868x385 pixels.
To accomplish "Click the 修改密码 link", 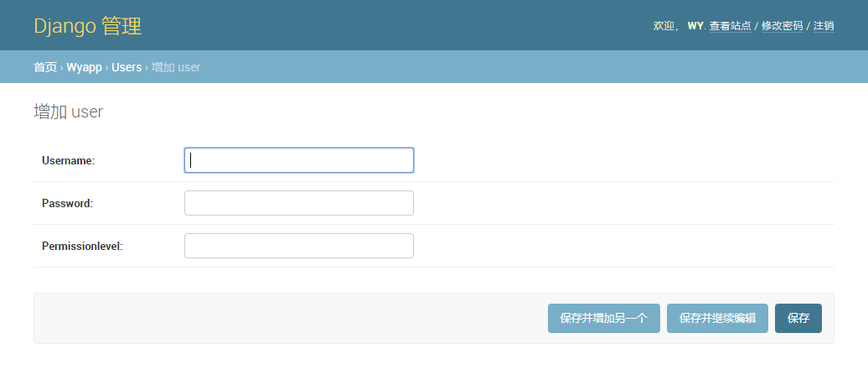I will click(x=782, y=26).
